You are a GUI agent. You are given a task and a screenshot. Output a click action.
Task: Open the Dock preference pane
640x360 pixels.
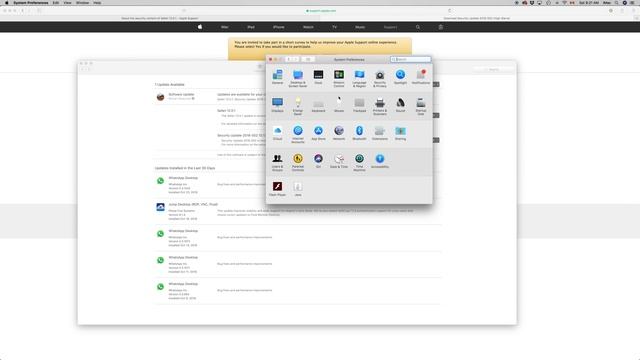pos(318,77)
